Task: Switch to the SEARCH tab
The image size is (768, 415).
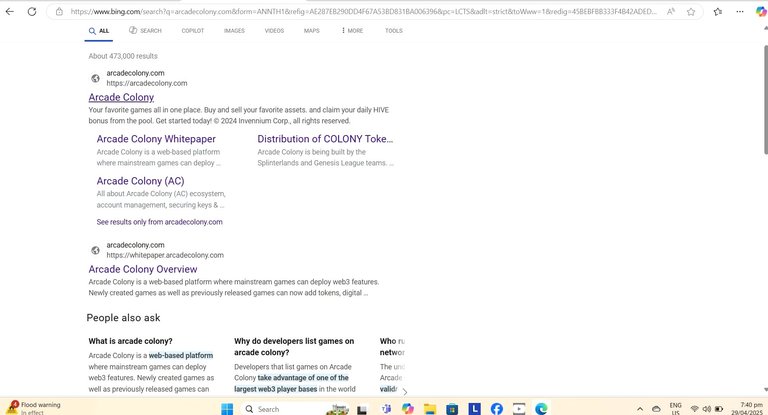Action: (x=145, y=30)
